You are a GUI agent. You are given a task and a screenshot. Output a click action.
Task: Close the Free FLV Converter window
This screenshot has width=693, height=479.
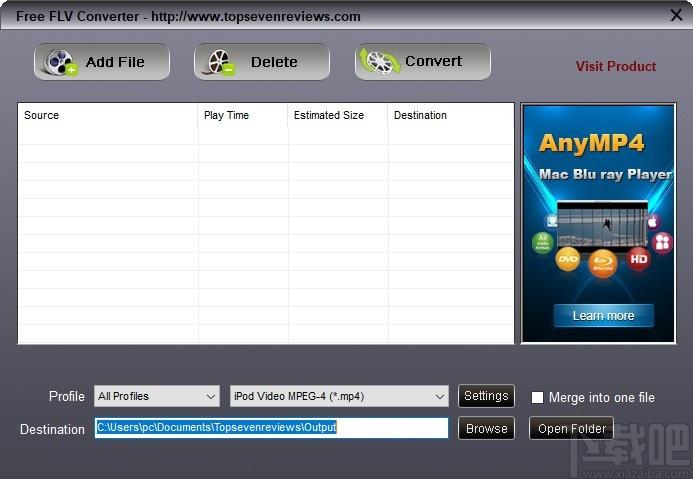676,15
